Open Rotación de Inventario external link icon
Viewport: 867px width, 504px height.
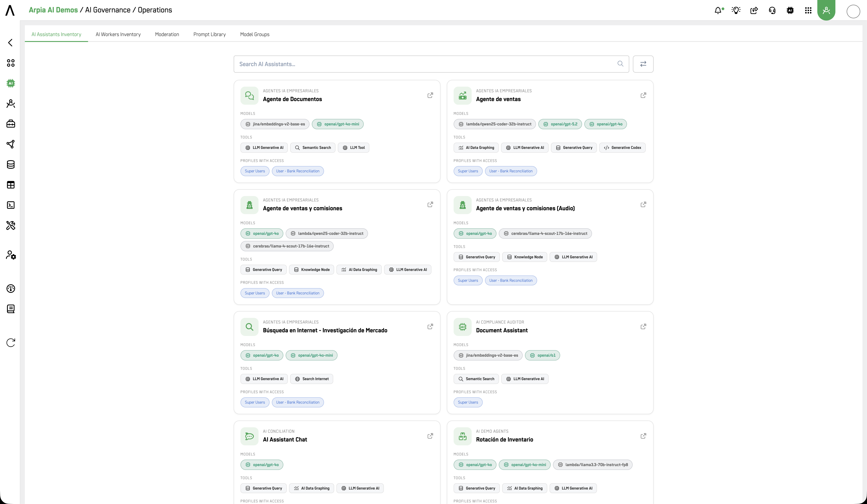pyautogui.click(x=643, y=436)
